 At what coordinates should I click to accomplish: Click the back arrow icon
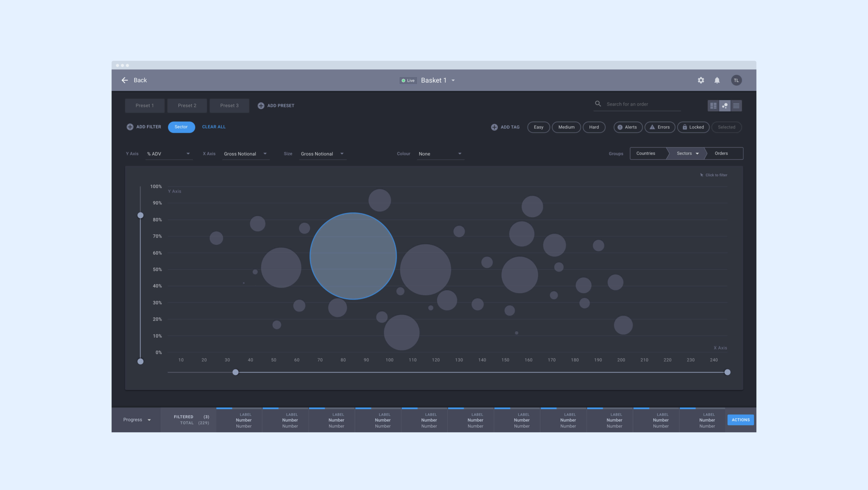pos(125,80)
